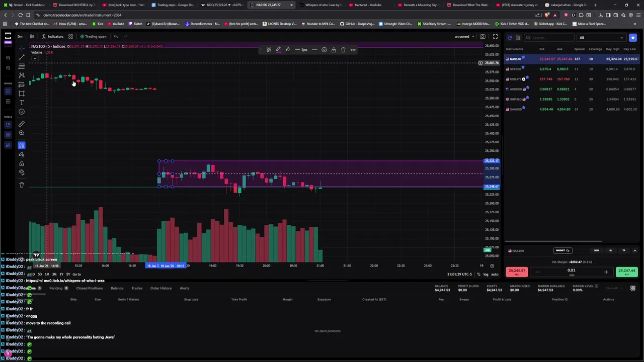
Task: Change the line color with pencil icon
Action: coord(278,50)
